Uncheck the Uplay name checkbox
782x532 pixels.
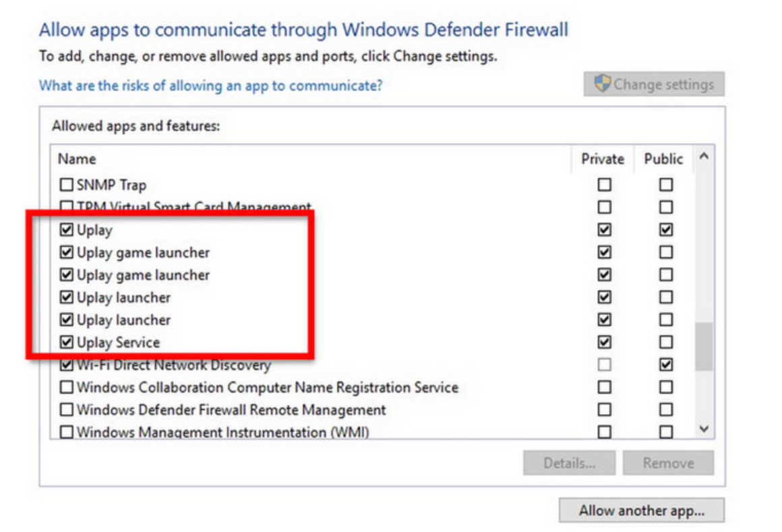67,230
